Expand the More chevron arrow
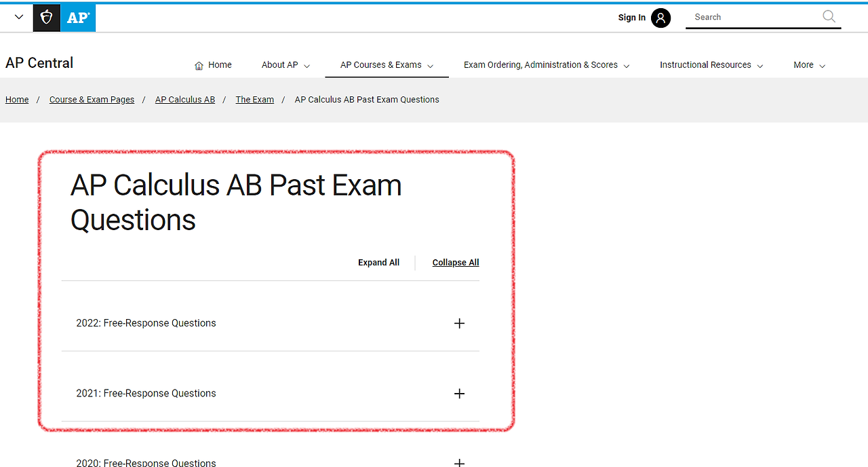868x467 pixels. click(x=822, y=66)
